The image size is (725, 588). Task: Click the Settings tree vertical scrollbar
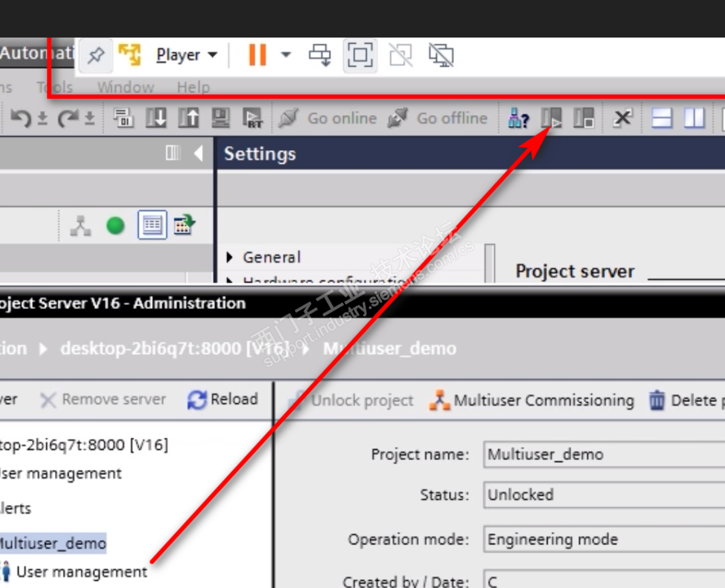490,262
